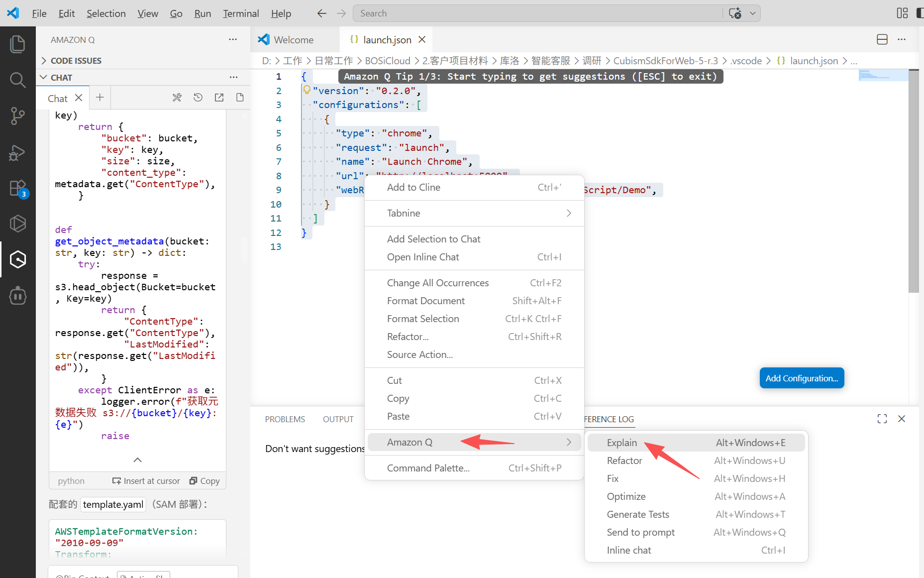Choose Change All Occurrences
924x578 pixels.
click(474, 283)
